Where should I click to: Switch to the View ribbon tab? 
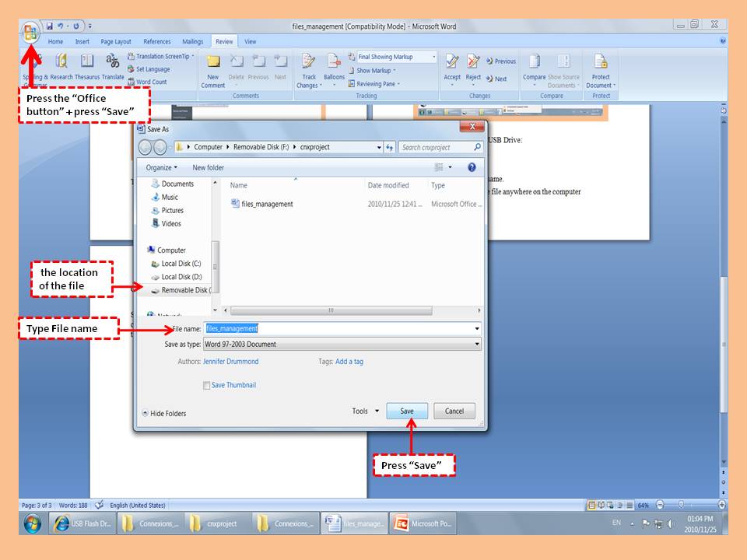coord(250,41)
